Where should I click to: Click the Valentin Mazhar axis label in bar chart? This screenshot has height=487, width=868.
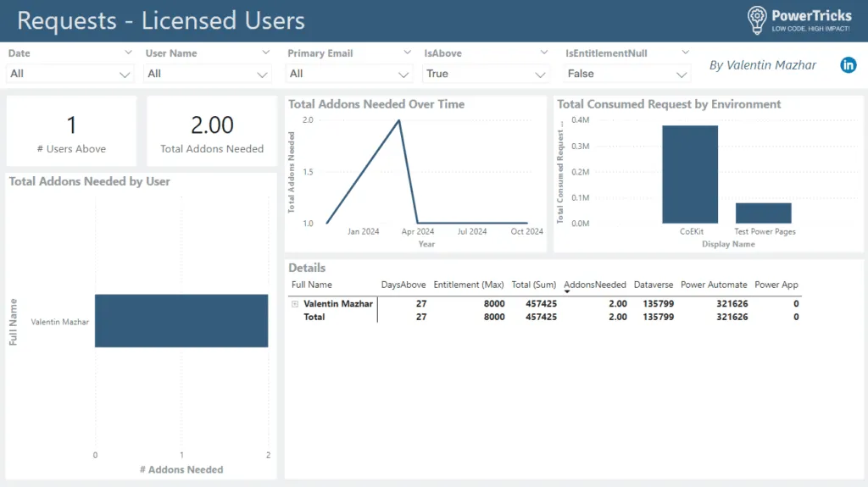point(60,322)
